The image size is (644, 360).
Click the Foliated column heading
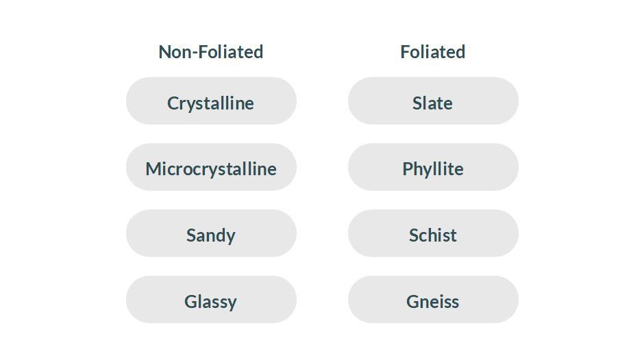pyautogui.click(x=433, y=52)
